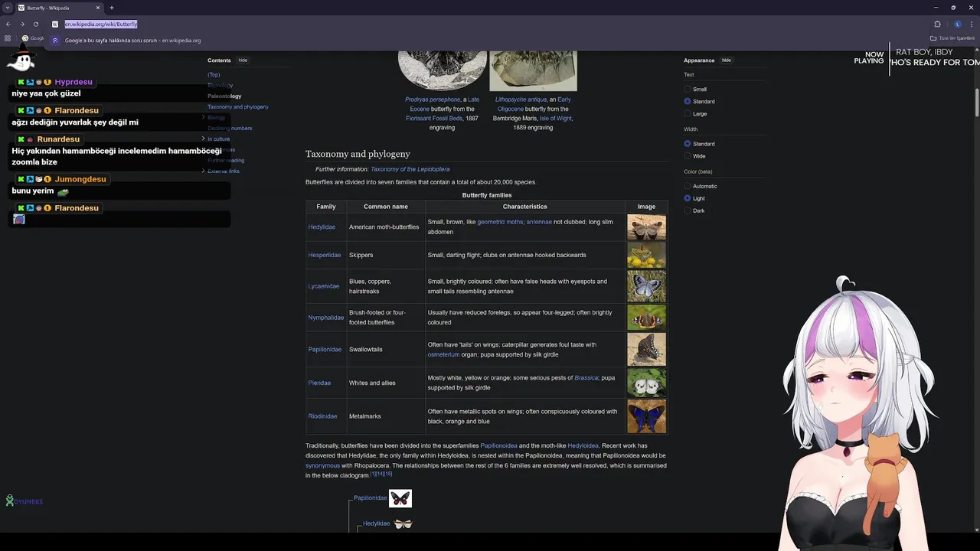Screen dimensions: 980x551
Task: Select Large text size
Action: [x=688, y=113]
